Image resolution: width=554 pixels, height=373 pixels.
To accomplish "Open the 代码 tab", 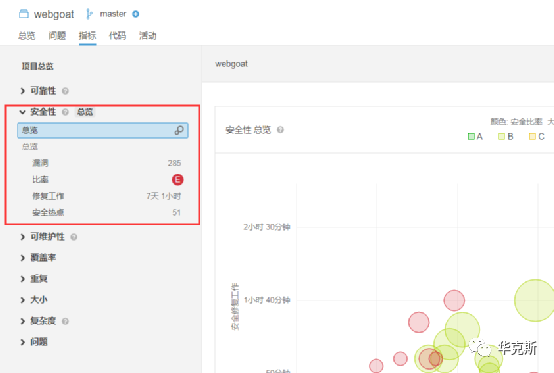I will (x=117, y=36).
